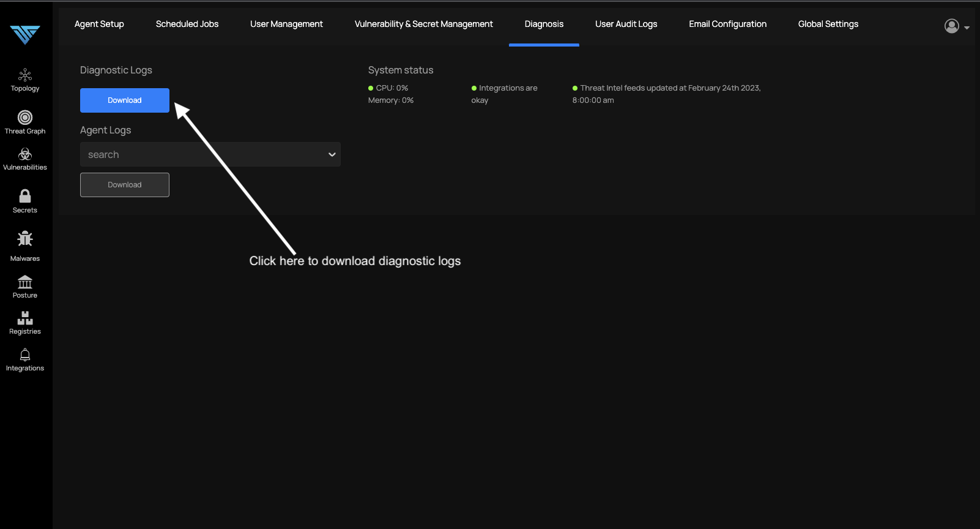Click the Integrations are okay status

[505, 94]
